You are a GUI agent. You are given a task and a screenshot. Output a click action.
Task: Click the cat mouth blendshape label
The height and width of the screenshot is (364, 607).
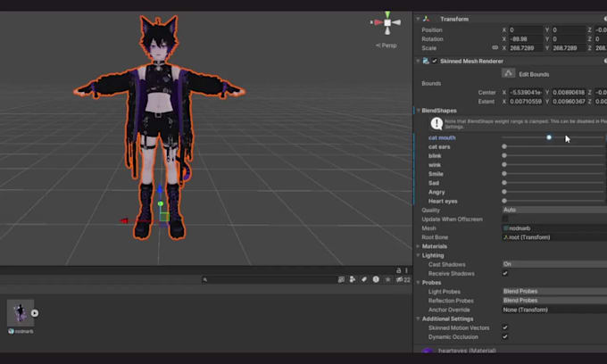(x=442, y=137)
